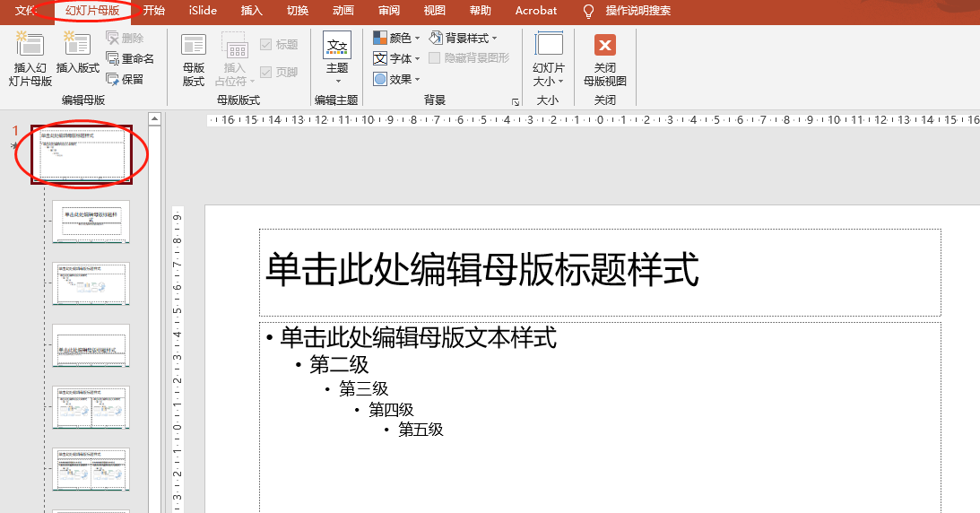
Task: Open Background Styles (背景样式) dropdown
Action: [464, 38]
